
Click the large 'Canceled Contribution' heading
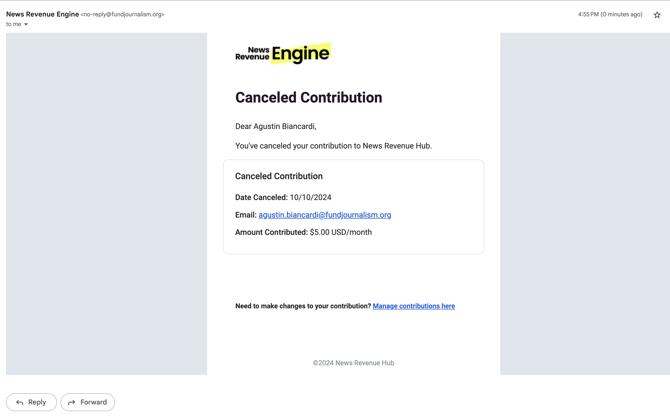[309, 97]
